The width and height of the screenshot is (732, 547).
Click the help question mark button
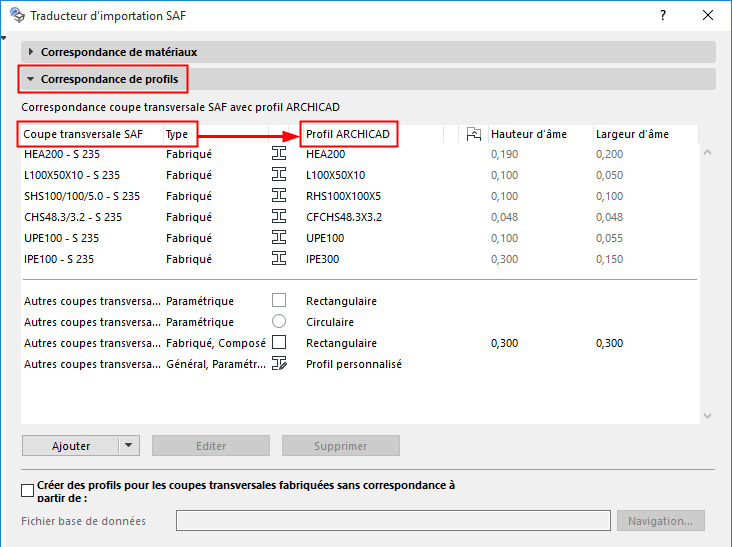point(663,15)
